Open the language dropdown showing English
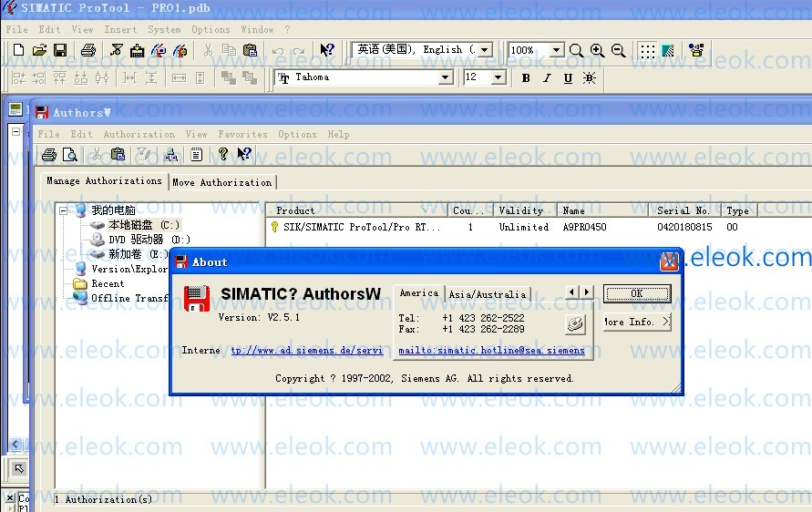This screenshot has height=512, width=812. (485, 50)
